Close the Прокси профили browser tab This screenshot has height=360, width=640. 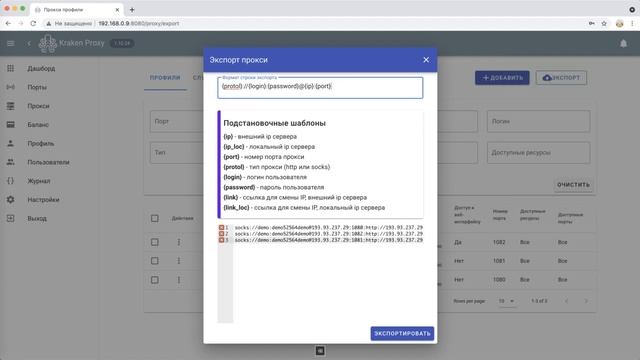tap(117, 9)
